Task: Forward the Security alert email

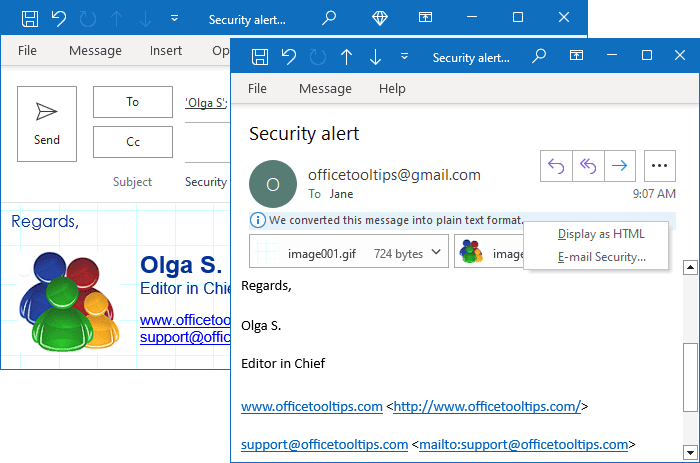Action: [620, 166]
